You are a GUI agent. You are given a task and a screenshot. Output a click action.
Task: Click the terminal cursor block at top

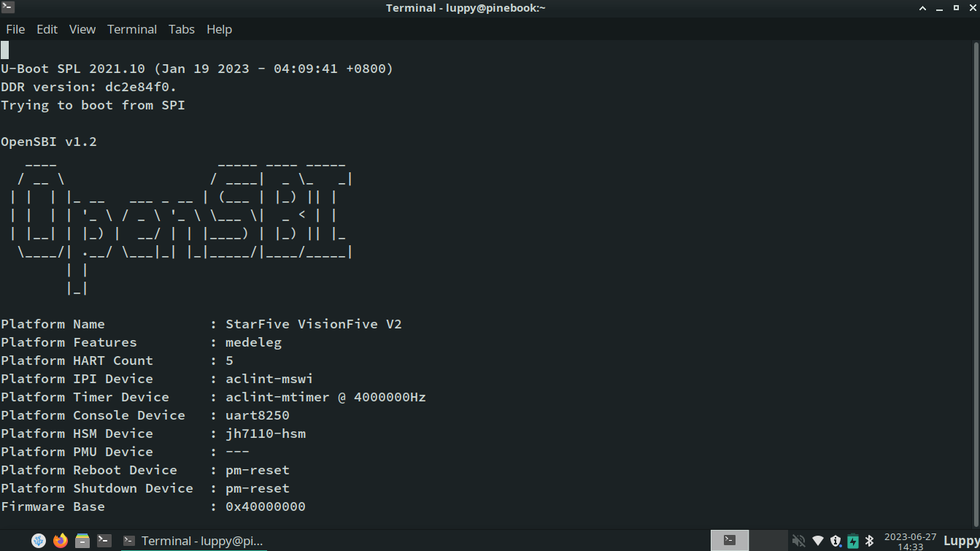(x=4, y=50)
